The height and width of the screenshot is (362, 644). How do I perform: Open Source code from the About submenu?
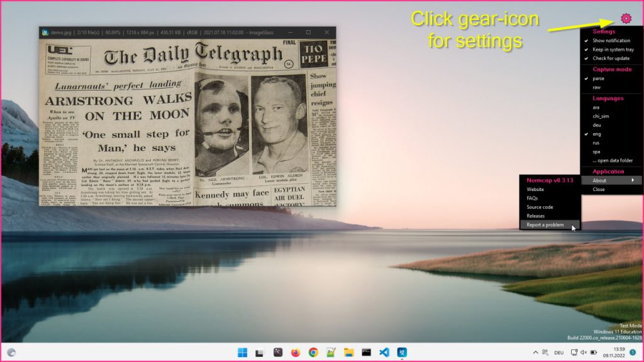pos(550,207)
